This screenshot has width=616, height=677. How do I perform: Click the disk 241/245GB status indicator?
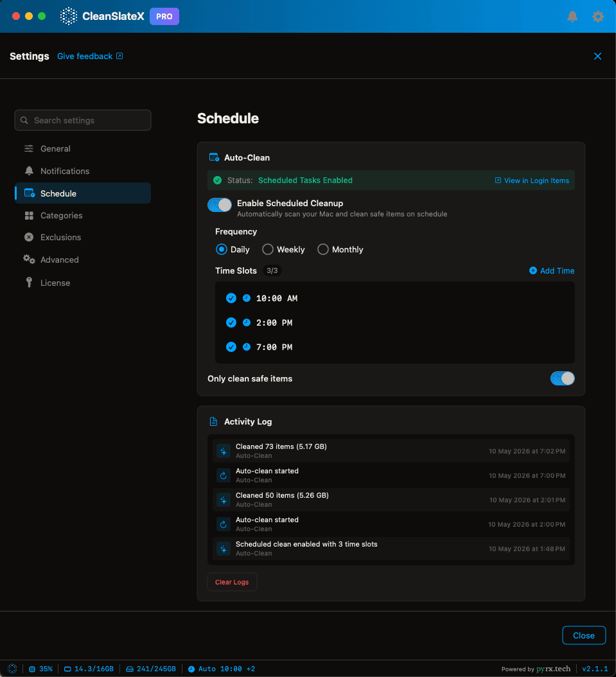point(151,669)
